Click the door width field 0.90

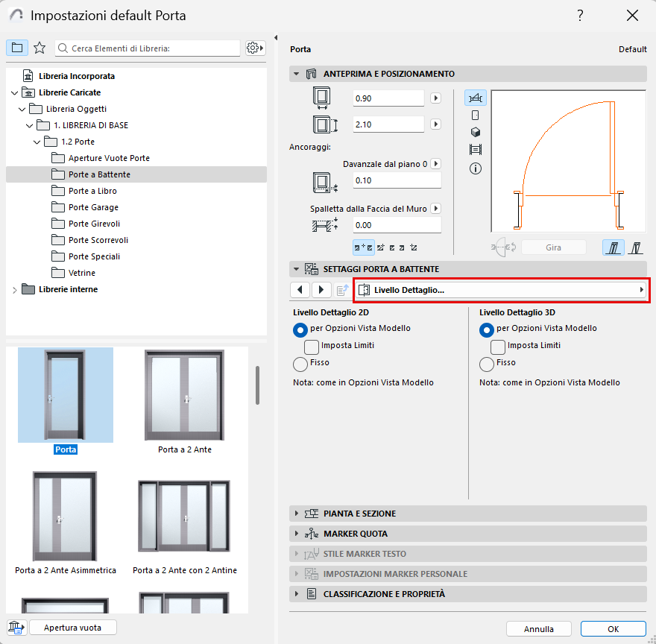388,98
